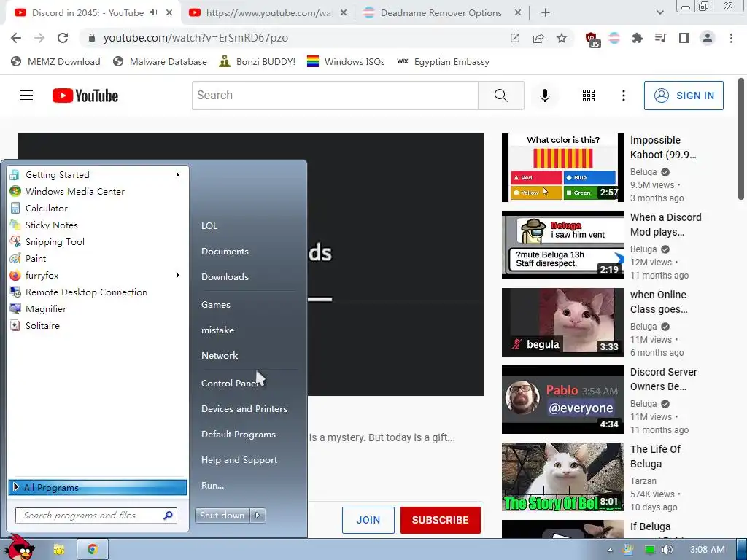The image size is (747, 560).
Task: Click the SIGN IN button
Action: (684, 96)
